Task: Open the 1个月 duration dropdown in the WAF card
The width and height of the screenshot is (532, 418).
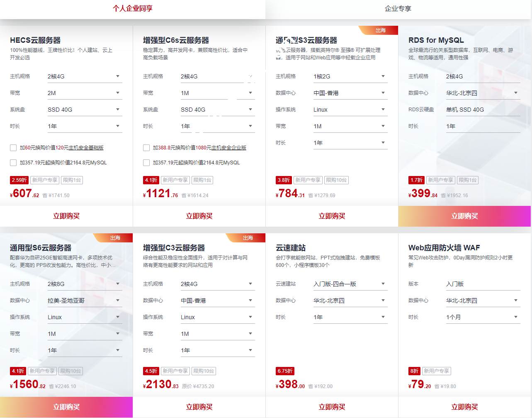Action: point(483,317)
